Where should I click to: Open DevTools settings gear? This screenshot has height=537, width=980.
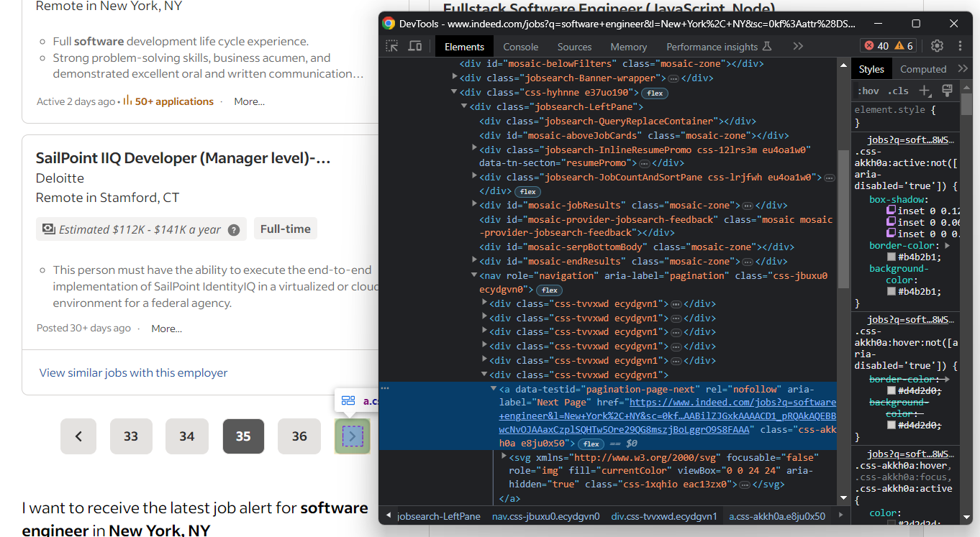coord(937,46)
